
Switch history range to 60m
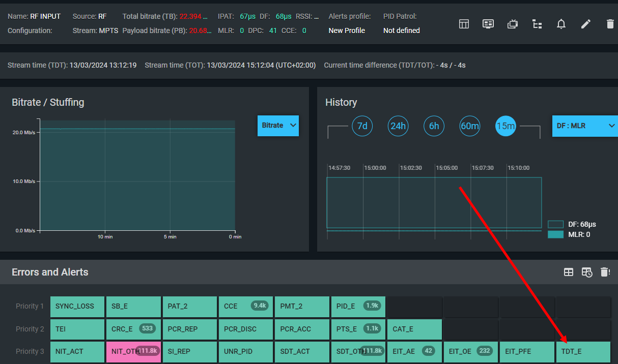(470, 126)
